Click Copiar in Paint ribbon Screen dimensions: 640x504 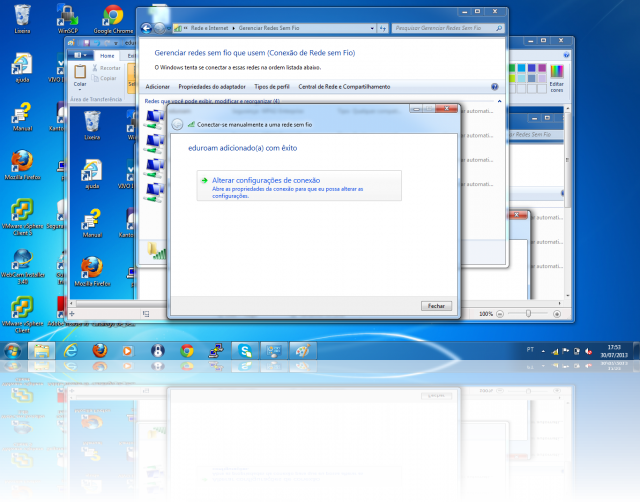[x=104, y=78]
